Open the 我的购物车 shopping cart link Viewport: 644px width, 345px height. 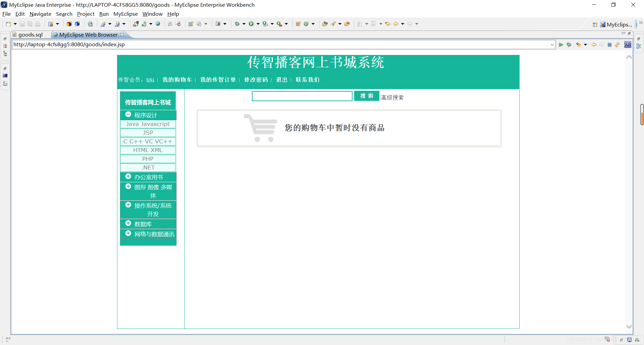[x=177, y=80]
